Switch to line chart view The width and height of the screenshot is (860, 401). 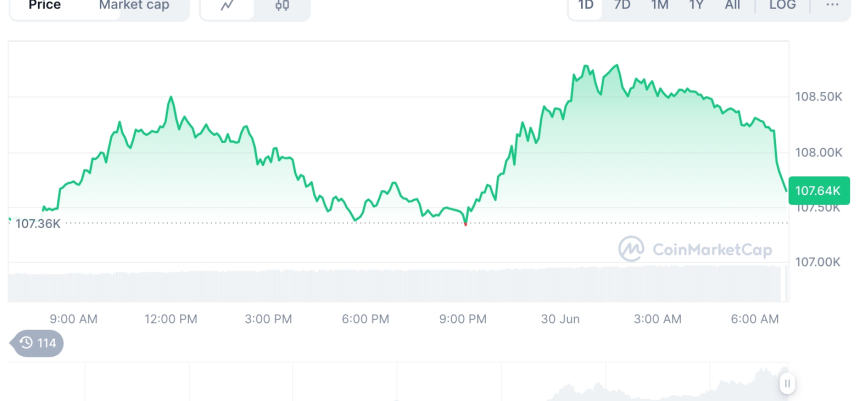tap(228, 6)
